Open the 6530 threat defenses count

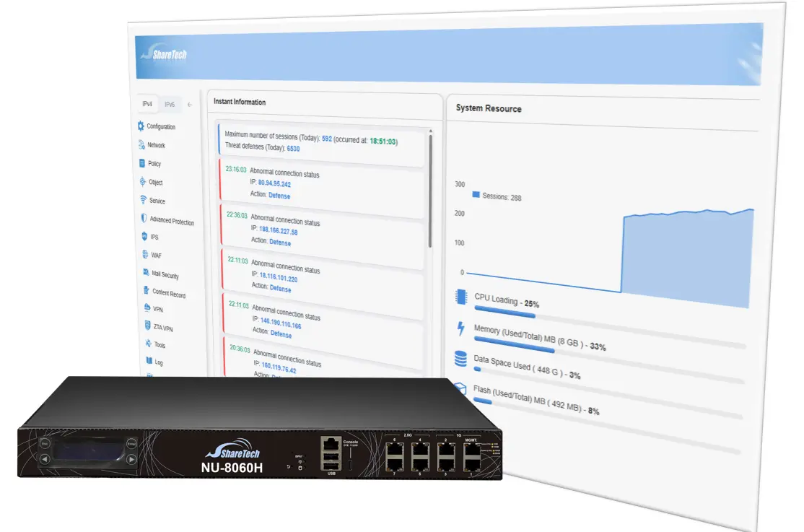point(293,148)
